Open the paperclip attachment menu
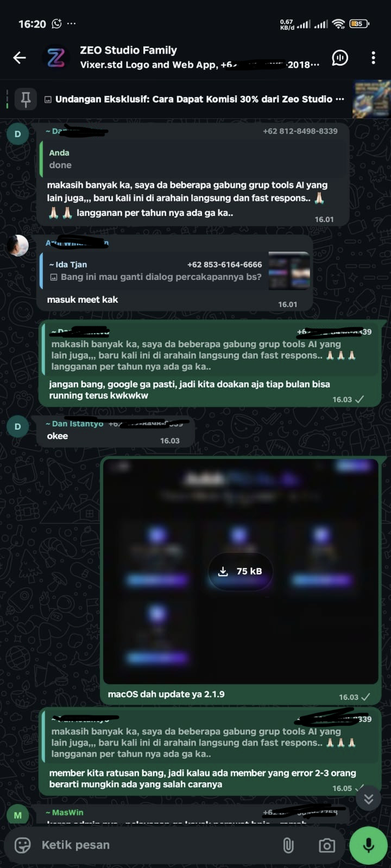The height and width of the screenshot is (868, 391). (288, 845)
